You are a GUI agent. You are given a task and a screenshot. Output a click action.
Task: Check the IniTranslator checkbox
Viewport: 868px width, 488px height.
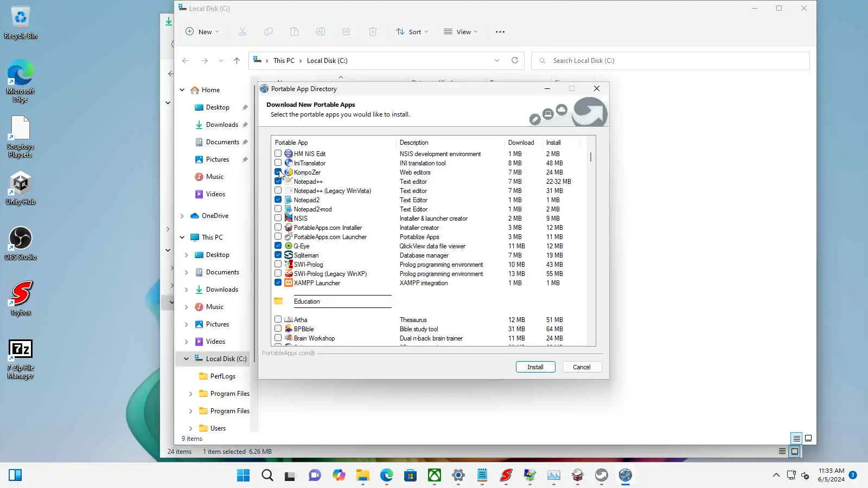pos(278,163)
